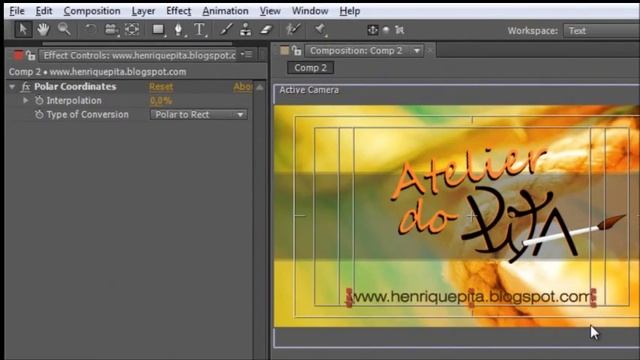Enable Local Axis mode

coord(372,30)
